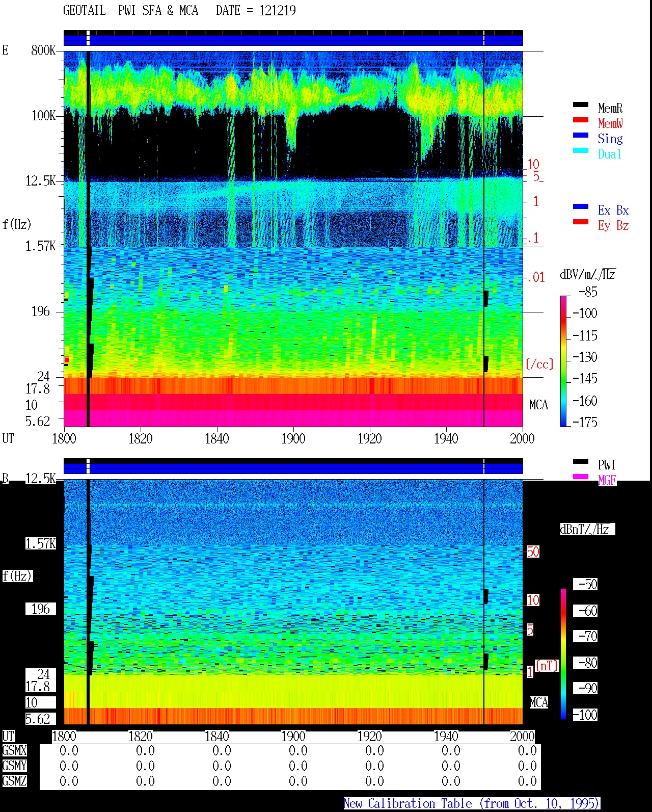Click the red MemW legend swatch
Image resolution: width=652 pixels, height=812 pixels.
tap(580, 120)
